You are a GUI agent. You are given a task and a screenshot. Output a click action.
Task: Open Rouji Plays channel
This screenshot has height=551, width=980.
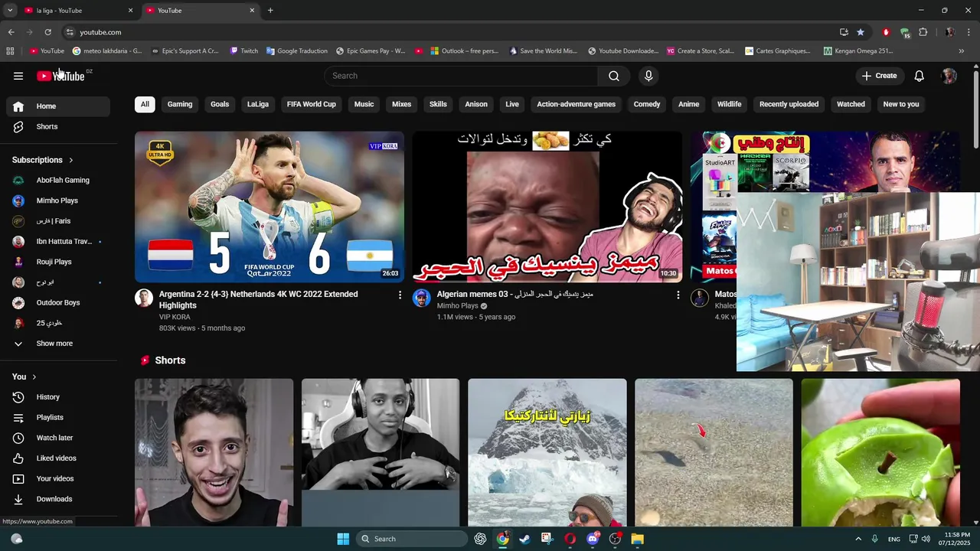[58, 262]
